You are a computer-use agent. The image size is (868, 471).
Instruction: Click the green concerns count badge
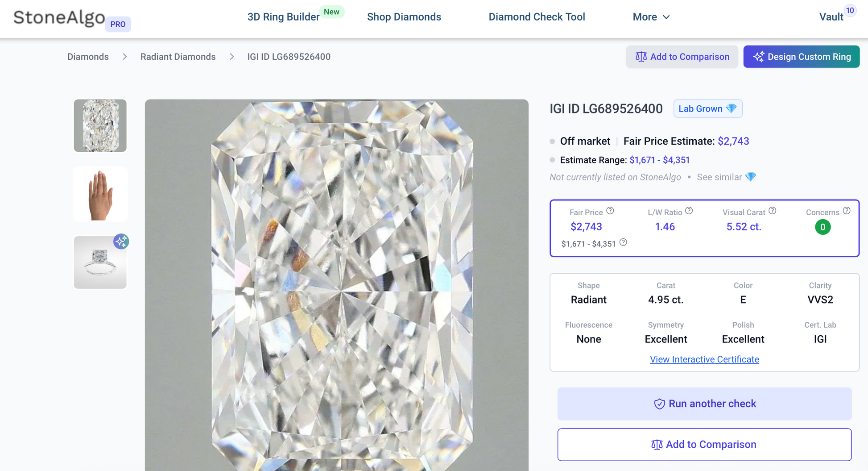click(x=823, y=227)
